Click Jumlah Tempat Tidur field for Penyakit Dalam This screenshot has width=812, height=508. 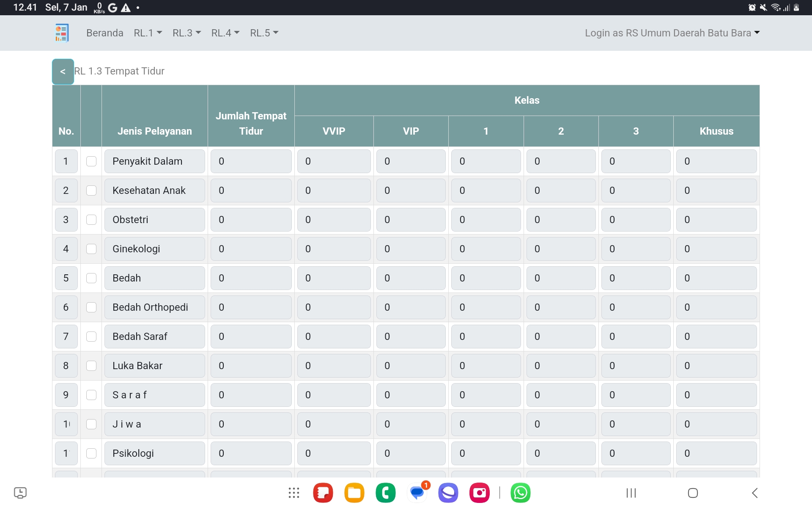[x=251, y=161]
